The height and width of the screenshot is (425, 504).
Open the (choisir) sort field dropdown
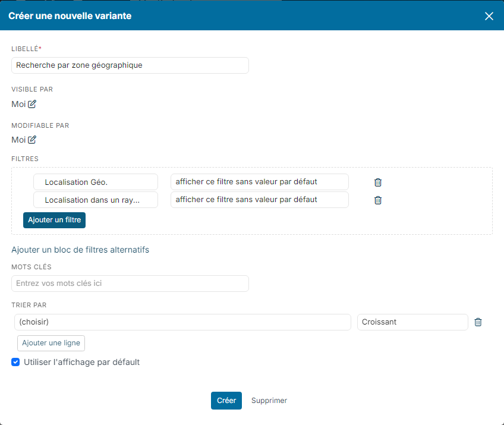click(182, 322)
